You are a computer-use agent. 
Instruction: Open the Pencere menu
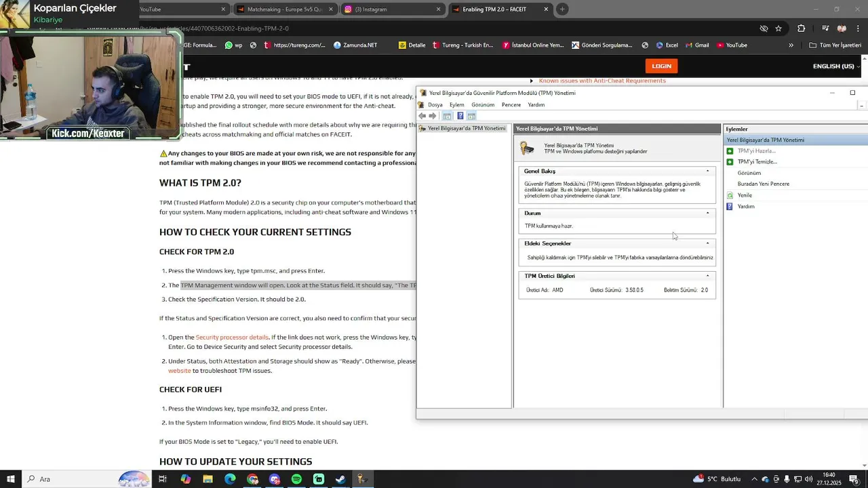coord(511,105)
